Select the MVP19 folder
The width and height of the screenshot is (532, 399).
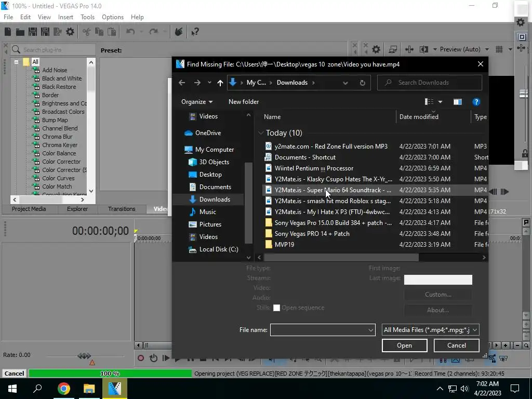(284, 245)
